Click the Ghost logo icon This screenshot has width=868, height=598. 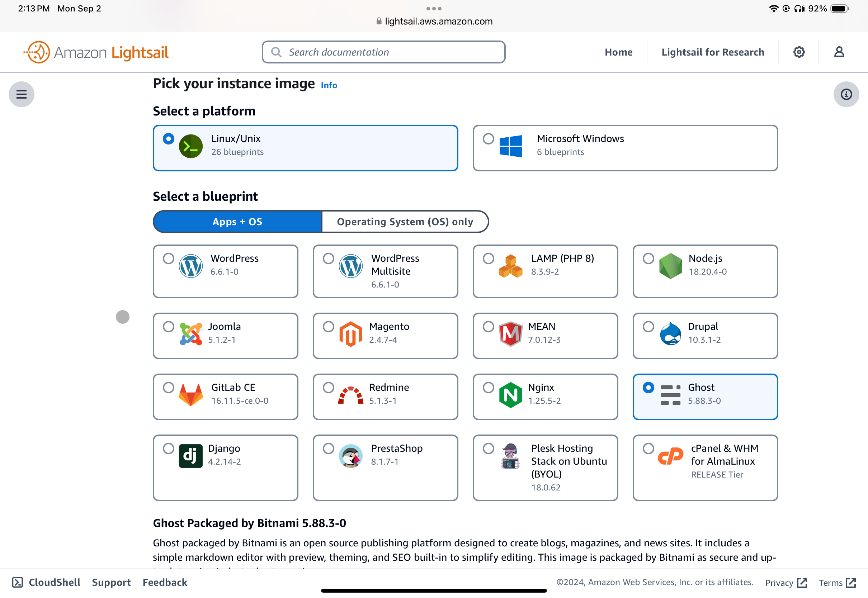(670, 395)
